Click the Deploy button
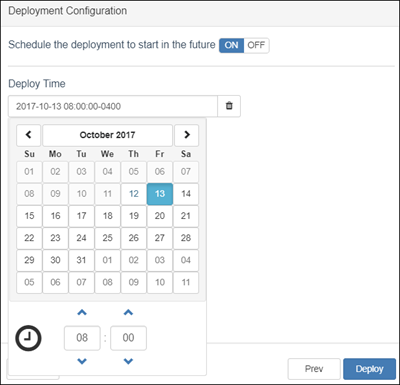The width and height of the screenshot is (400, 385). 369,369
